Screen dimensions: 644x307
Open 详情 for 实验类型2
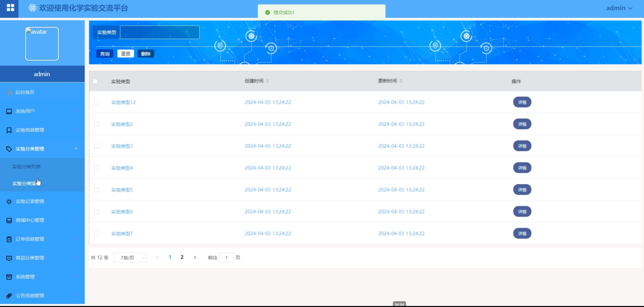[522, 124]
